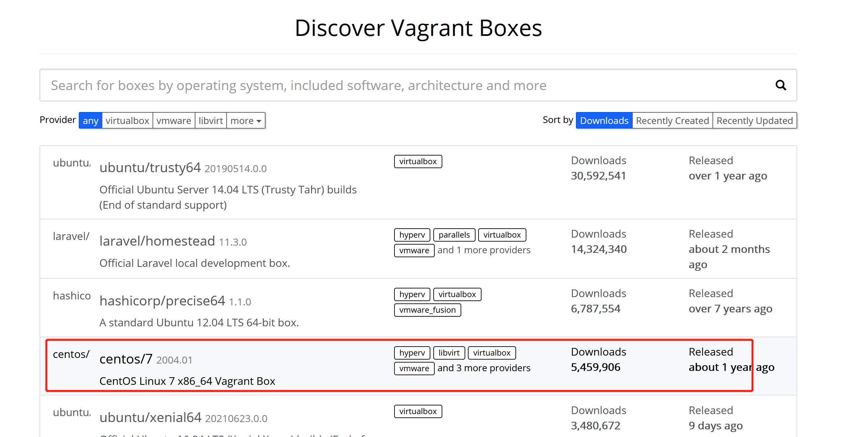Filter boxes by vmware provider
The height and width of the screenshot is (437, 868).
pyautogui.click(x=174, y=121)
